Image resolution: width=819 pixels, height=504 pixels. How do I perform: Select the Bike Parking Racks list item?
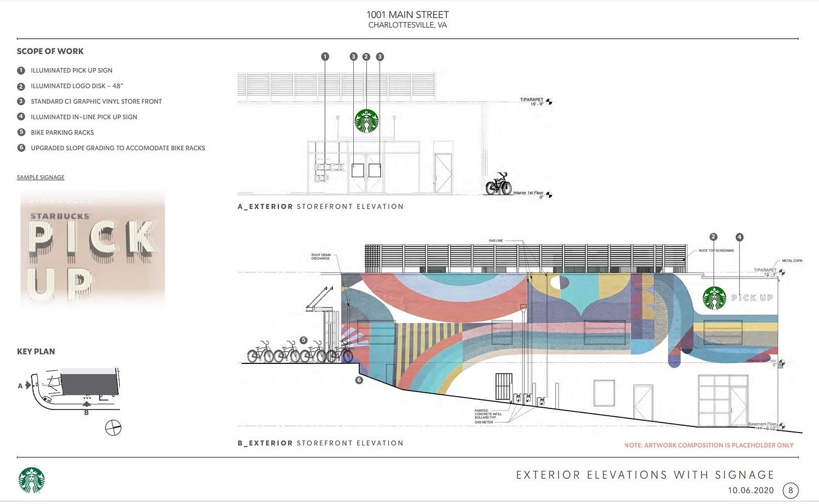62,133
